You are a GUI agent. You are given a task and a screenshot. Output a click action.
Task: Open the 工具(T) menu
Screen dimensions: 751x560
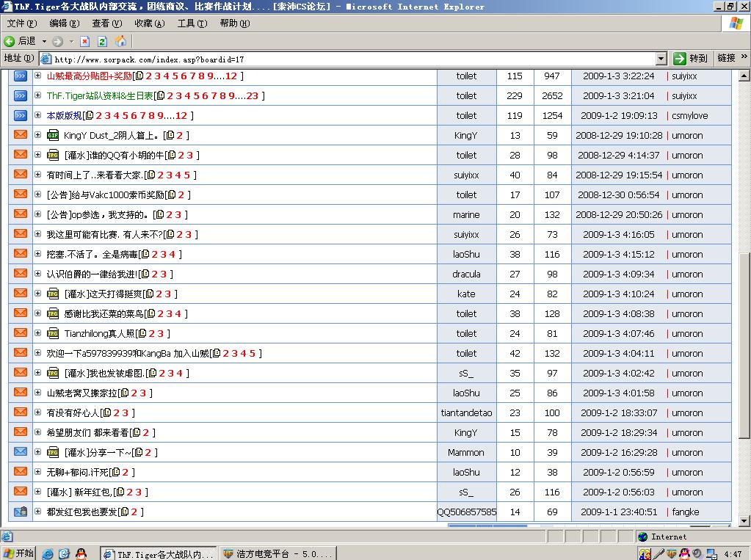point(191,23)
